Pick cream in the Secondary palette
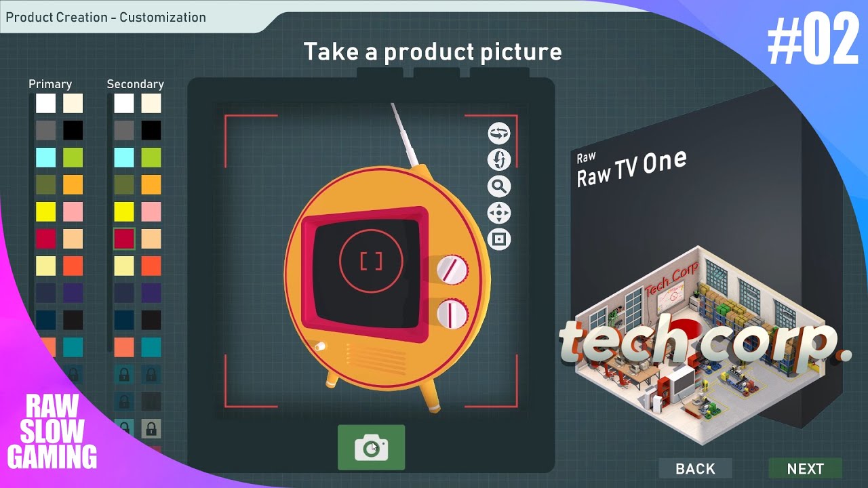The width and height of the screenshot is (868, 488). (x=151, y=103)
